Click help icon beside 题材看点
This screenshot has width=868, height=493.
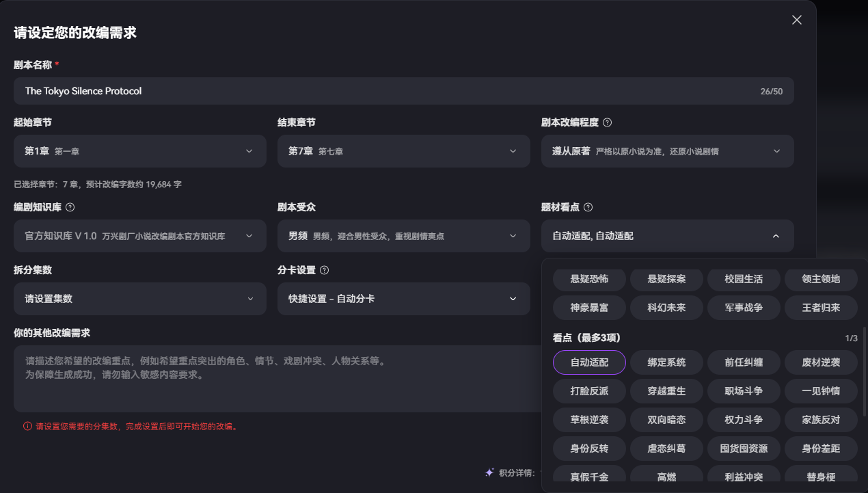click(588, 207)
